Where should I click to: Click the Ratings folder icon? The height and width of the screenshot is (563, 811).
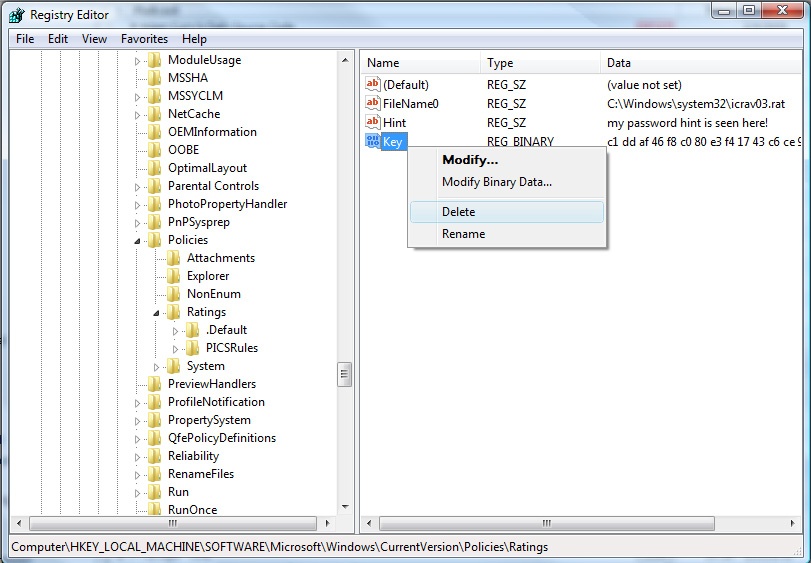[173, 312]
